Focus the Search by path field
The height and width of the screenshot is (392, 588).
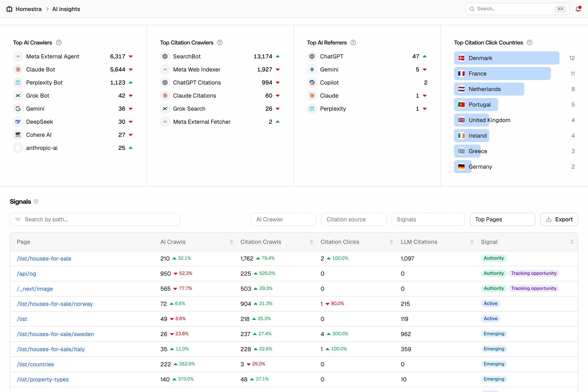tap(95, 219)
